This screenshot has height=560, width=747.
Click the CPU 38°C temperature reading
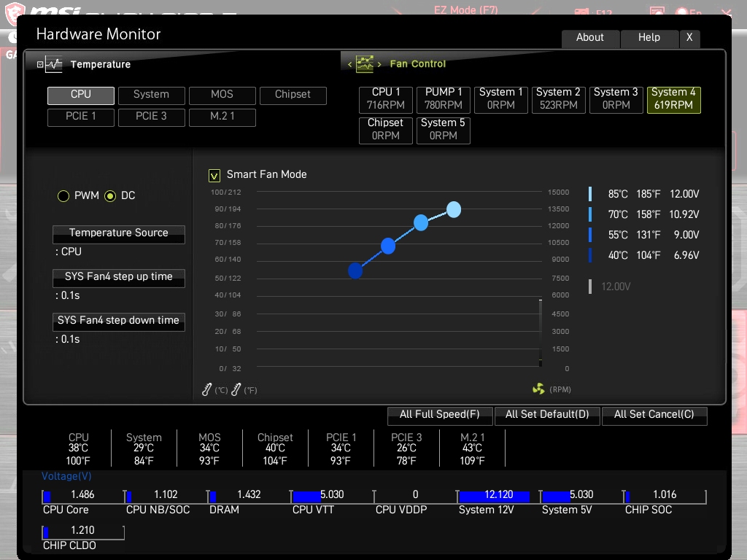(78, 448)
